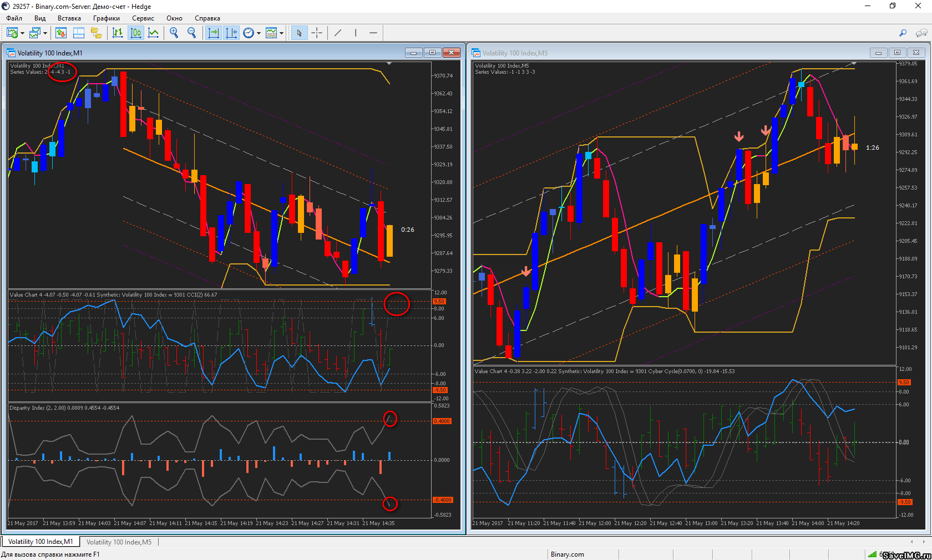Click the 9.50 level marker on M5 indicator

(904, 383)
